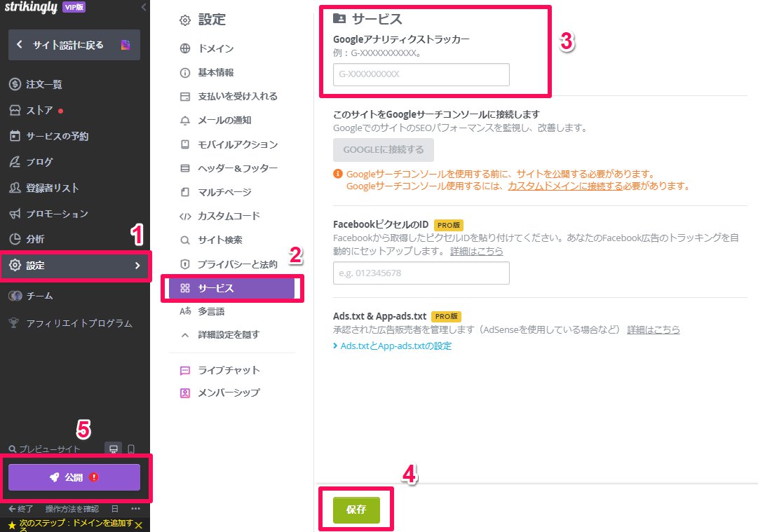Viewport: 758px width, 532px height.
Task: Click the PRO版 badge next to FacebookピクセルのID
Action: click(x=449, y=225)
